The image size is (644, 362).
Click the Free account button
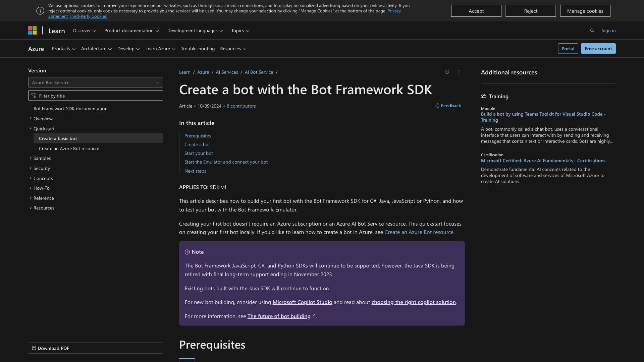(598, 49)
